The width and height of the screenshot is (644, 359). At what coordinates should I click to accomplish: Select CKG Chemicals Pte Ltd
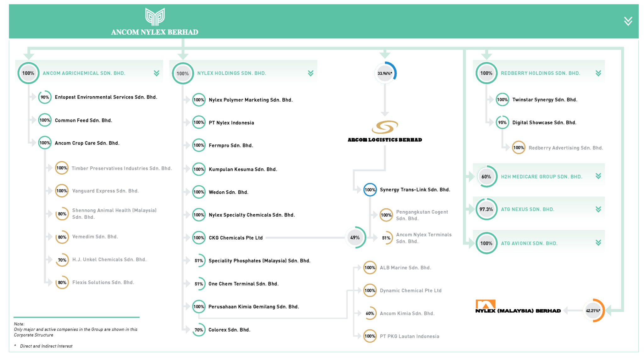point(236,238)
